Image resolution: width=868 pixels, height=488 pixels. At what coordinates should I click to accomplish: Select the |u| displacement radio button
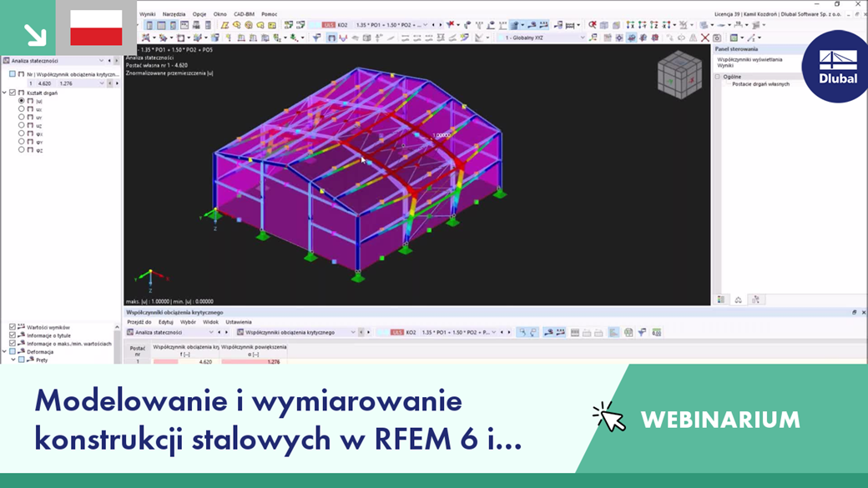pos(22,101)
